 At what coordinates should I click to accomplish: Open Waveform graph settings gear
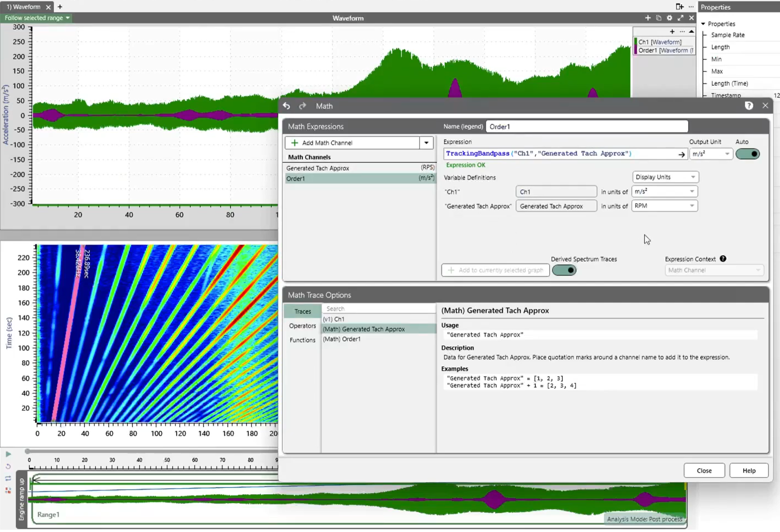point(669,18)
